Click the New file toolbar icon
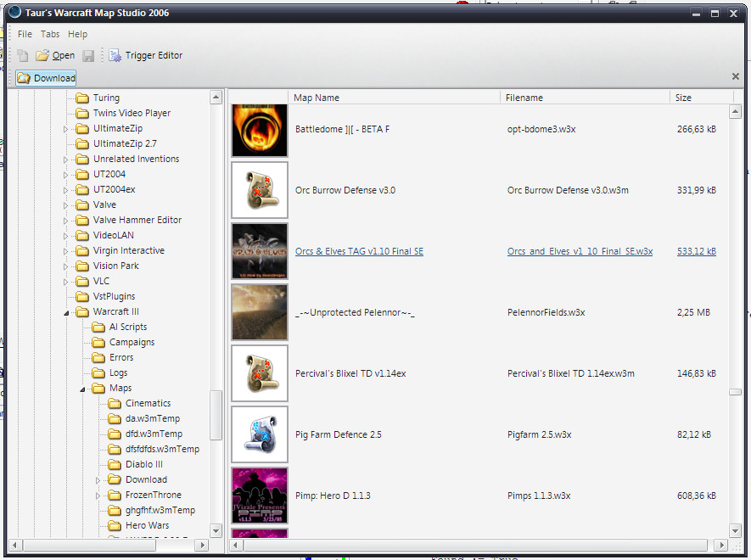The width and height of the screenshot is (751, 560). coord(23,55)
